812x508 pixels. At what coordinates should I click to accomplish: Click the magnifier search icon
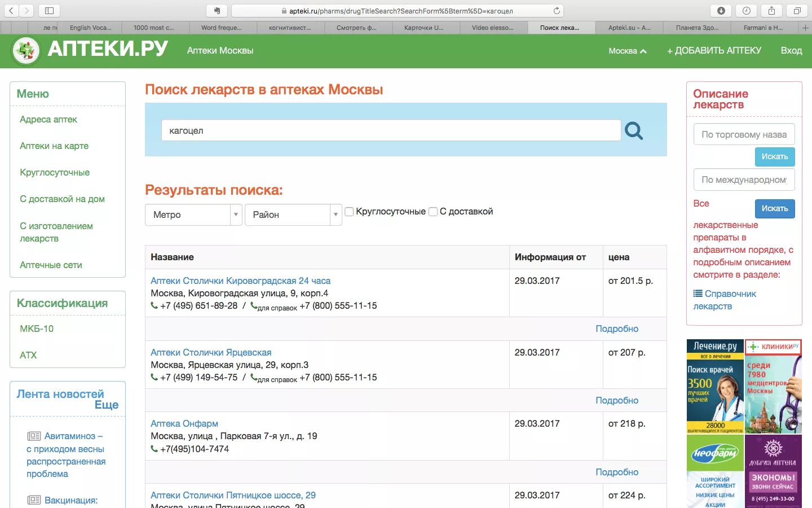point(634,131)
